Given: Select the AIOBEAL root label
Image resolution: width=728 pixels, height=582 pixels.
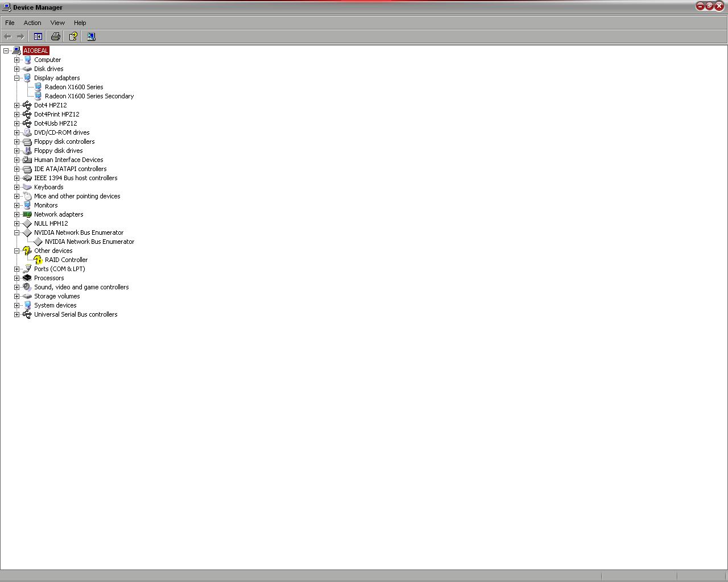Looking at the screenshot, I should (x=36, y=51).
